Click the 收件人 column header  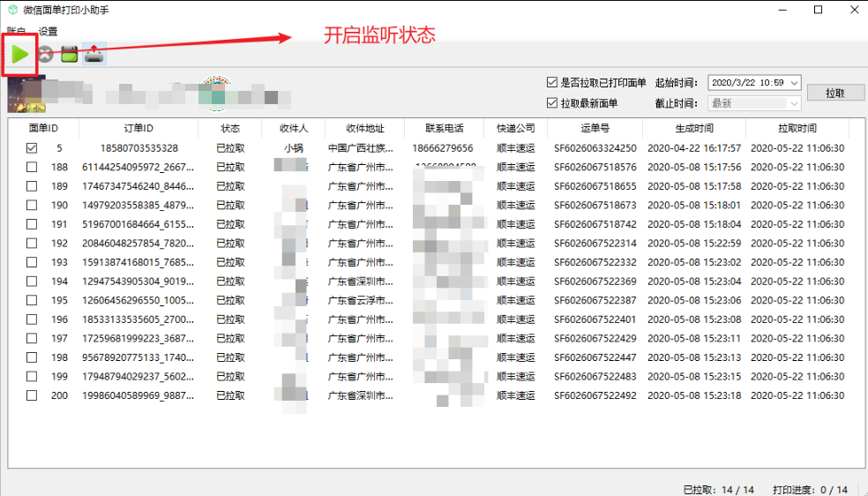tap(294, 128)
